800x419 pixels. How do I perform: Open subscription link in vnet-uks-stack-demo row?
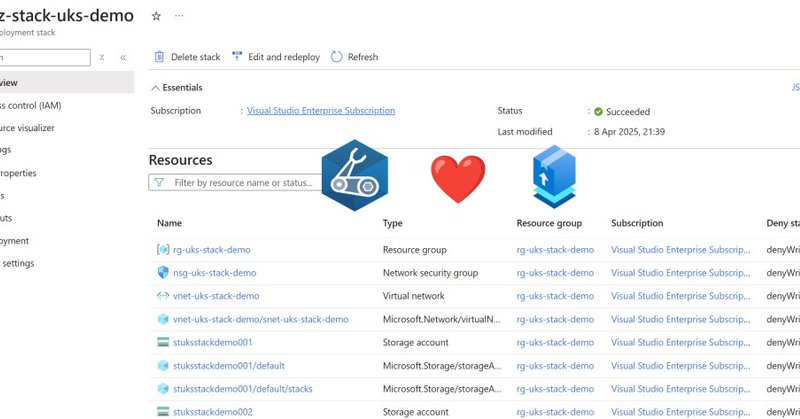[x=681, y=295]
